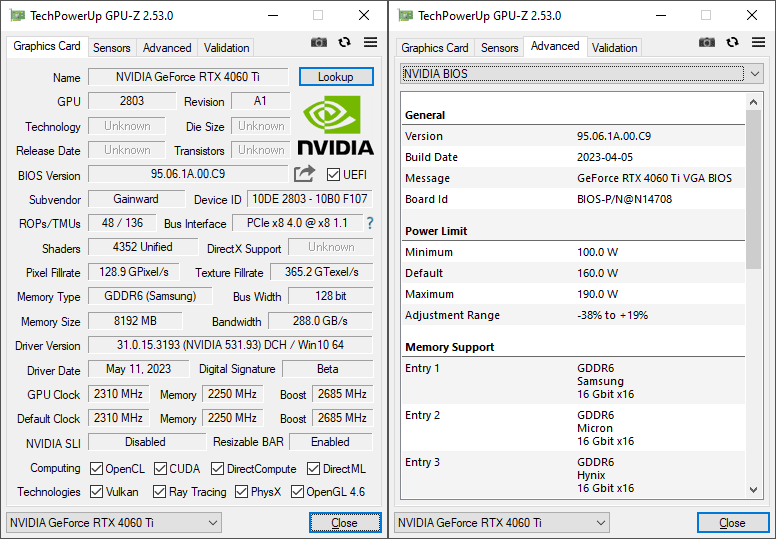Click the Resizable BAR Enabled field

pos(331,442)
